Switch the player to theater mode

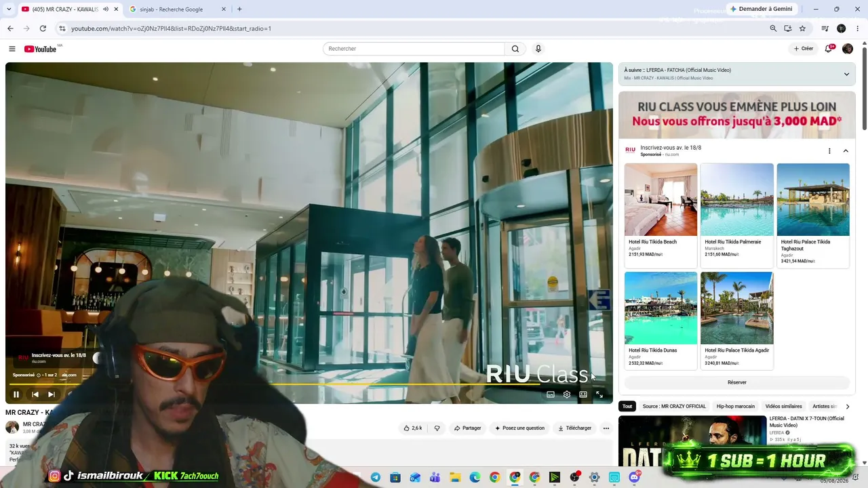click(583, 394)
